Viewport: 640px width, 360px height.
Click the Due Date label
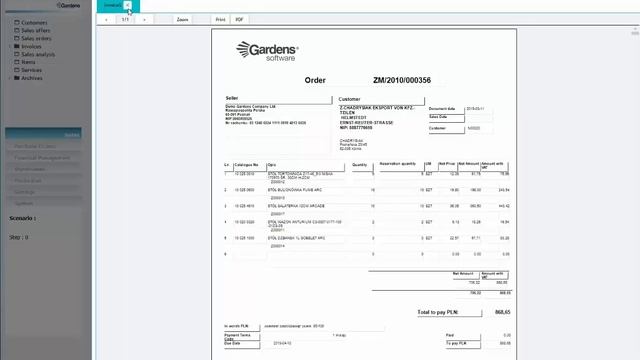232,343
